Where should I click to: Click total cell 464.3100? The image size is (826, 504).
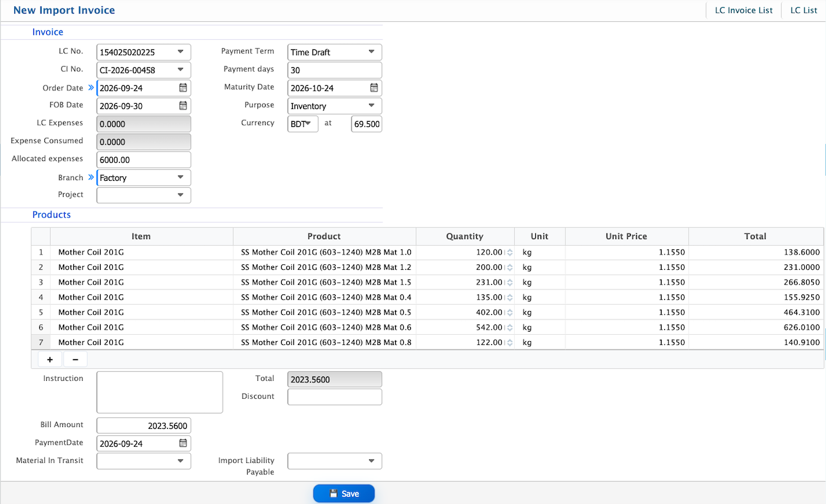tap(756, 313)
